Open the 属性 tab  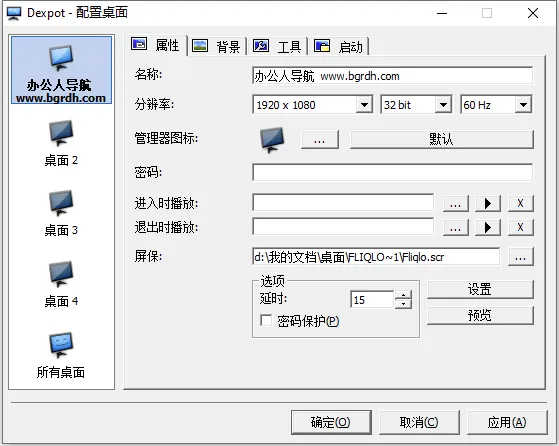(x=156, y=45)
